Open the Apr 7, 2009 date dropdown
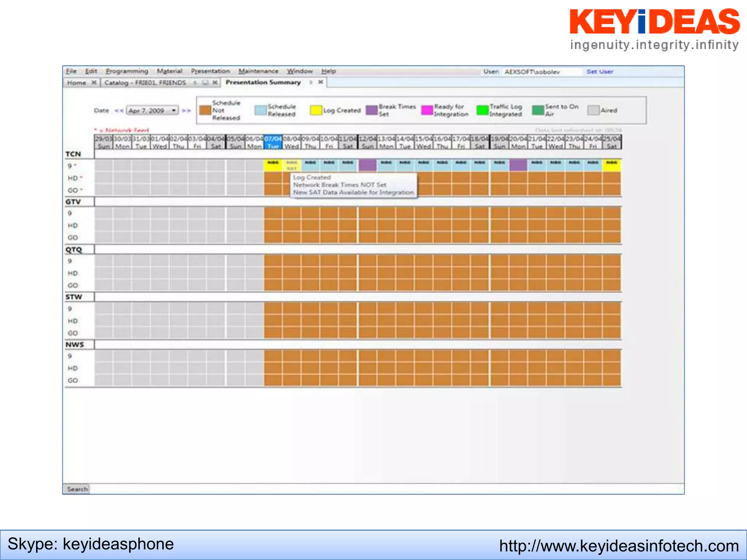Screen dimensions: 747x560 point(152,110)
